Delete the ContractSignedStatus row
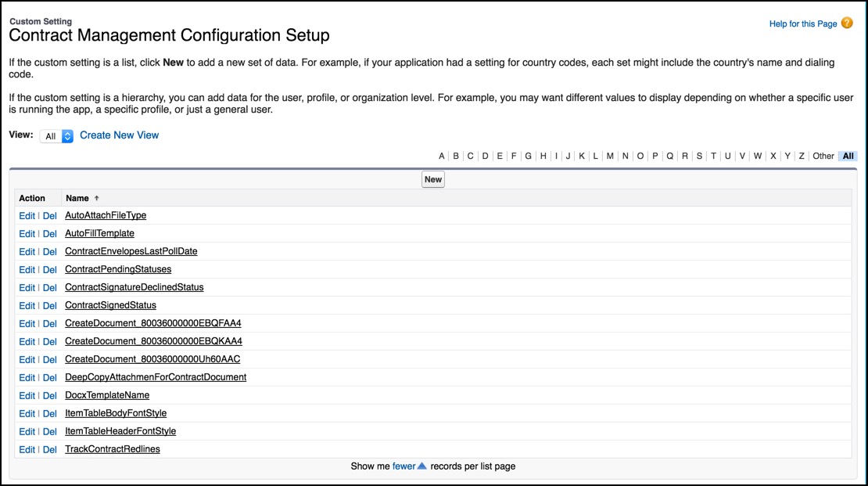The height and width of the screenshot is (486, 868). (50, 306)
